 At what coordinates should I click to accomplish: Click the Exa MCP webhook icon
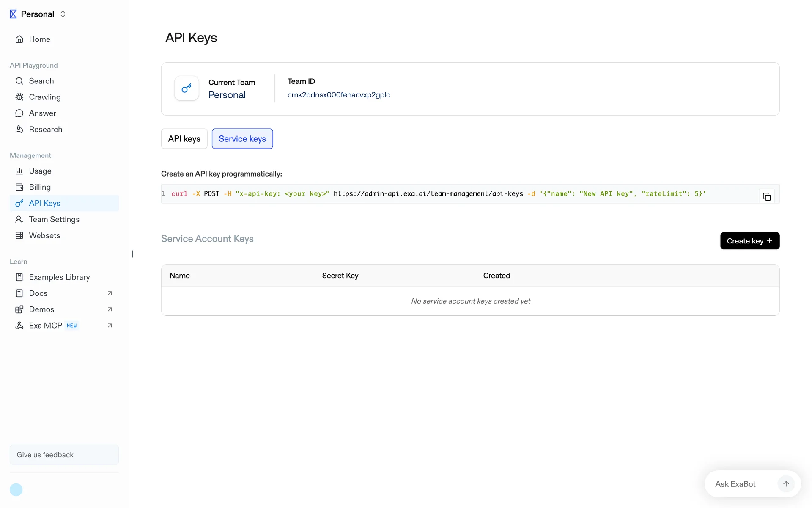19,326
